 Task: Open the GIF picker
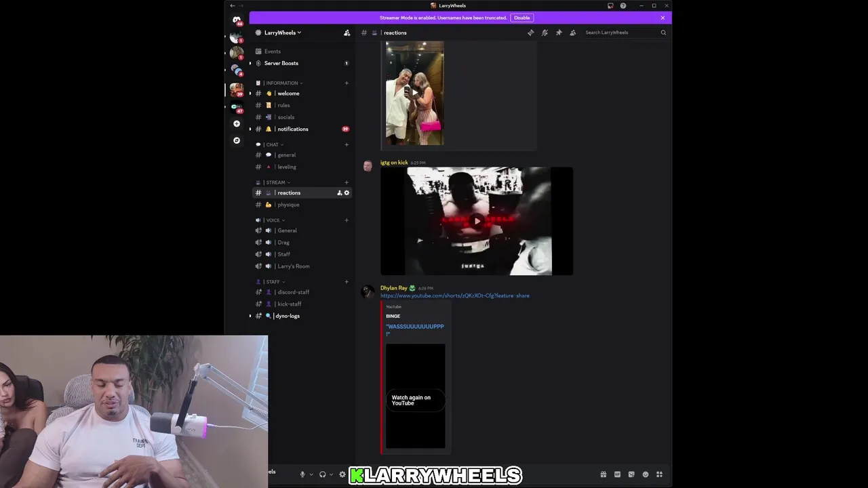click(617, 474)
